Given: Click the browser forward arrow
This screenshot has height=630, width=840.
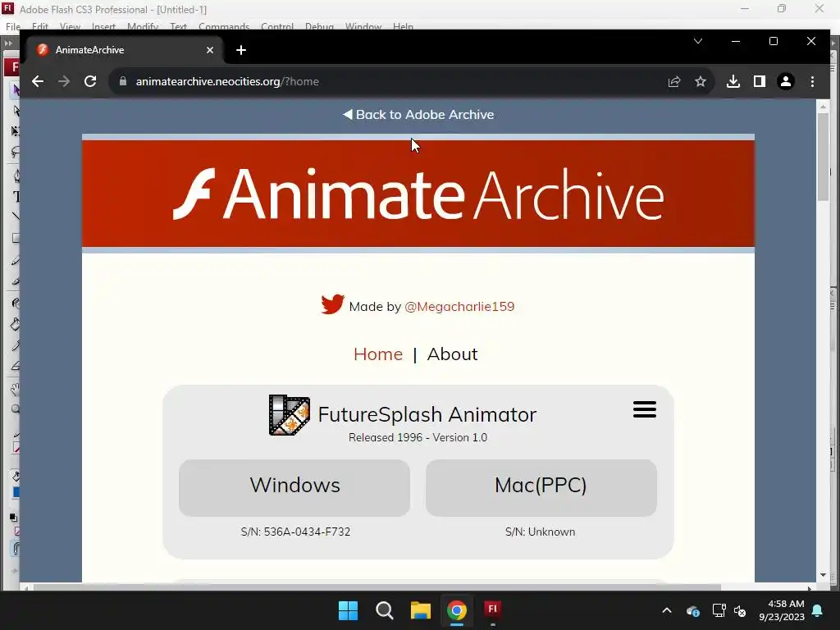Looking at the screenshot, I should point(64,81).
